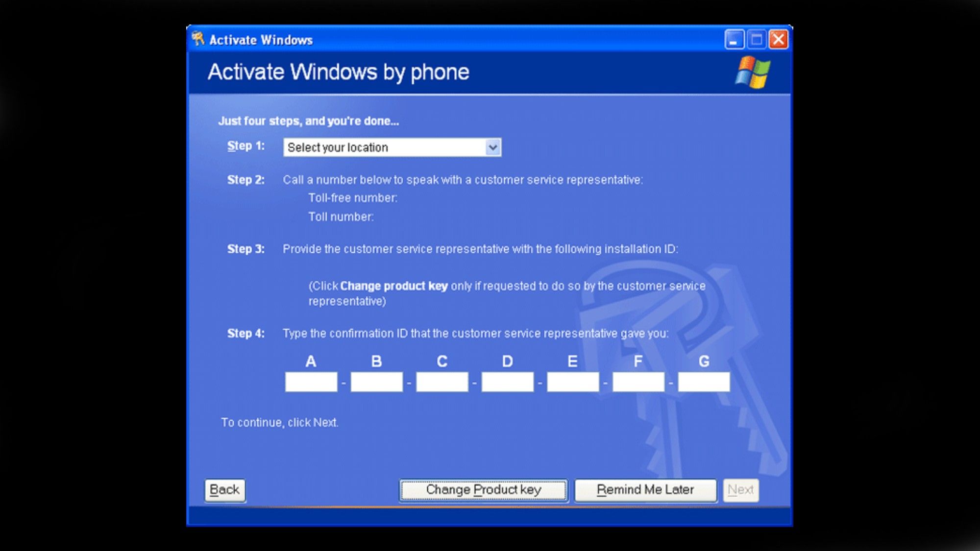Click 'Step 2:' label
This screenshot has height=551, width=980.
coord(246,180)
